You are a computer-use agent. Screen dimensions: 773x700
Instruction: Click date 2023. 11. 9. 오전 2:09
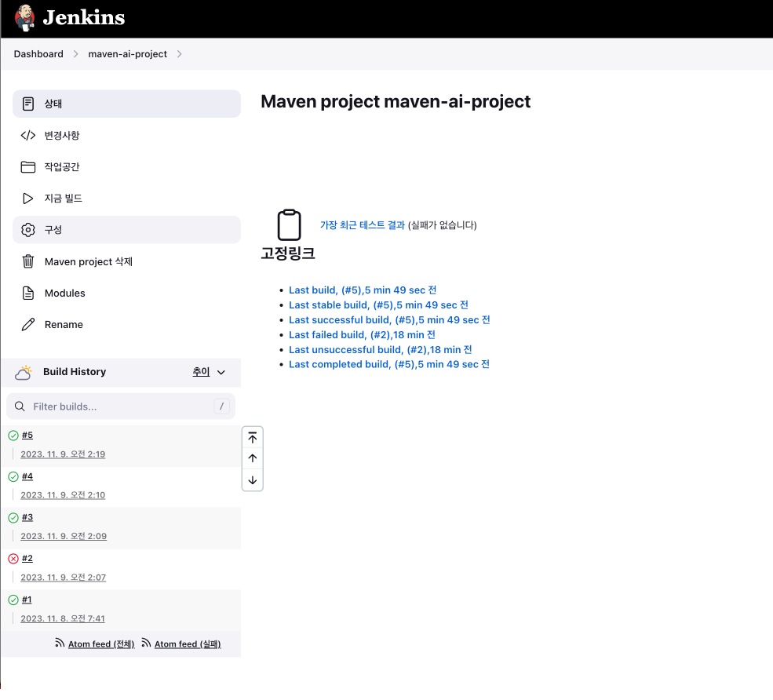(x=64, y=536)
